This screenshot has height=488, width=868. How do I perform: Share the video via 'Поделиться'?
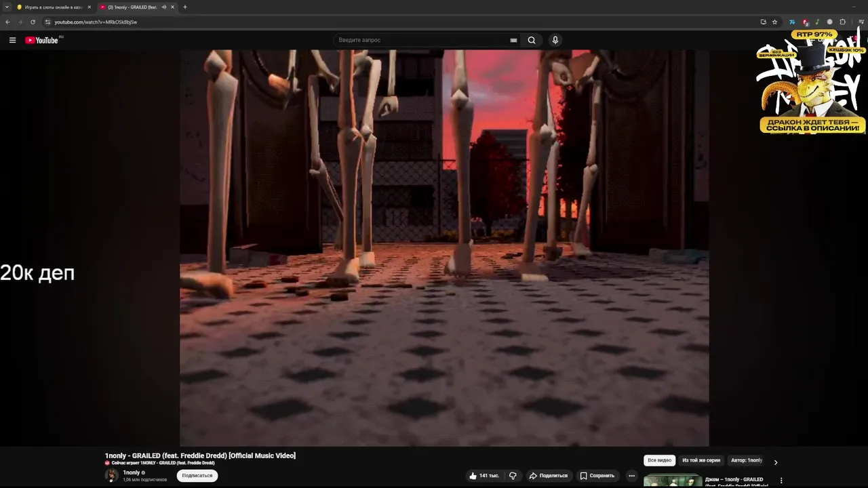pyautogui.click(x=548, y=476)
